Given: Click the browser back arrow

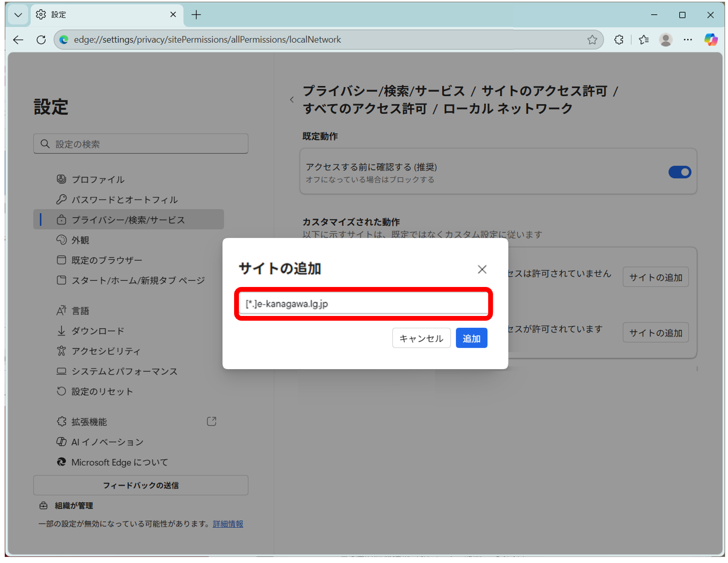Looking at the screenshot, I should [x=18, y=40].
